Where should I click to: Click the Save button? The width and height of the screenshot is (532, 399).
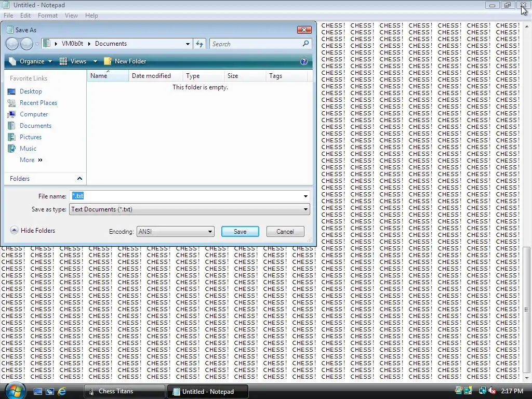pyautogui.click(x=240, y=232)
